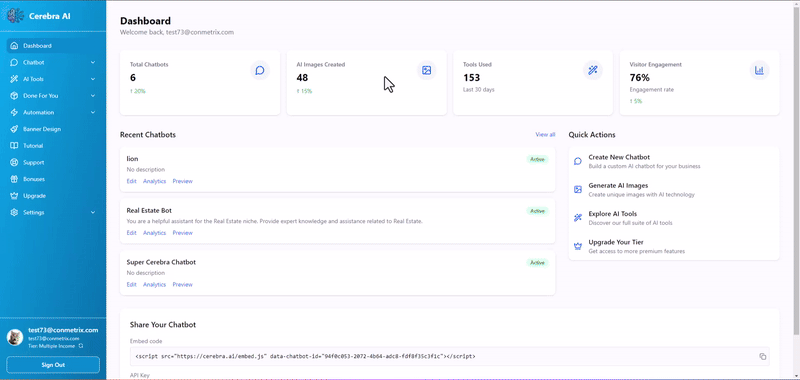Edit the lion chatbot
Screen dimensions: 800x380
131,181
